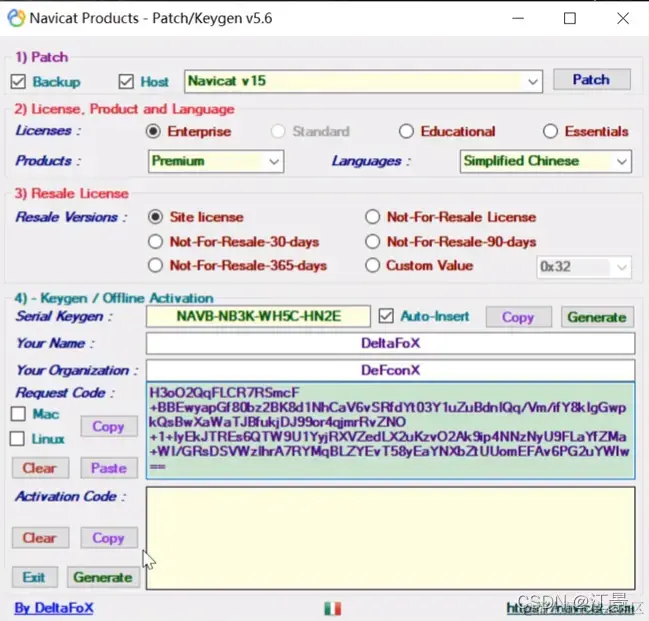Clear the request code field

[40, 468]
